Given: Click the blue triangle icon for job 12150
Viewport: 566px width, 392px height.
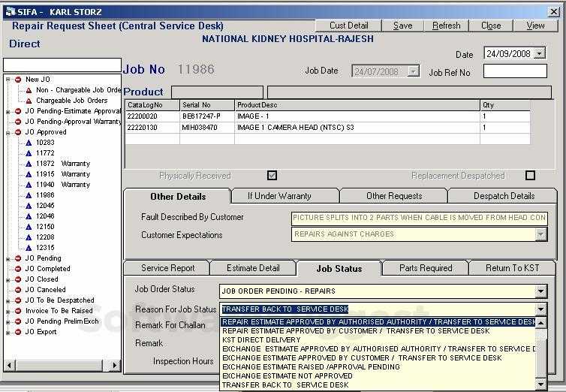Looking at the screenshot, I should (29, 227).
